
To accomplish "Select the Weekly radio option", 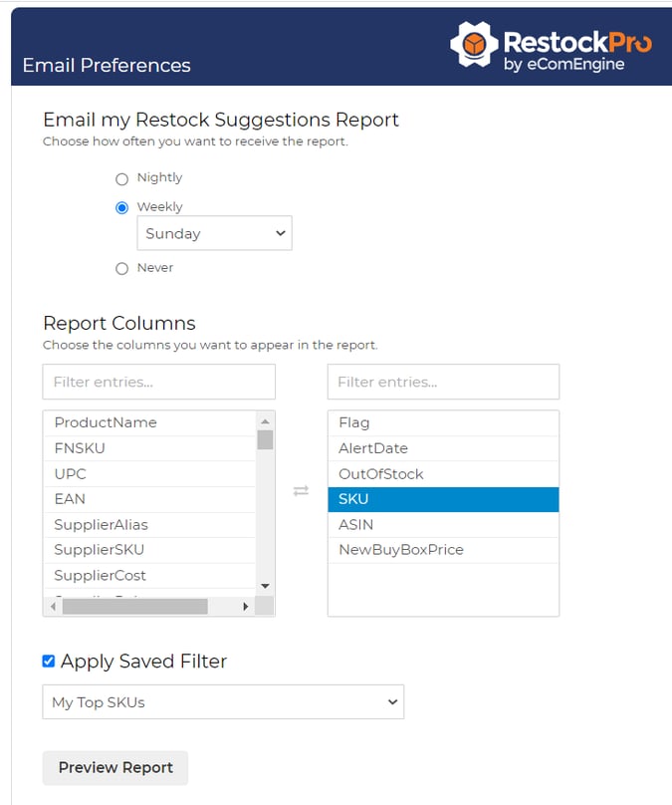I will (x=121, y=208).
